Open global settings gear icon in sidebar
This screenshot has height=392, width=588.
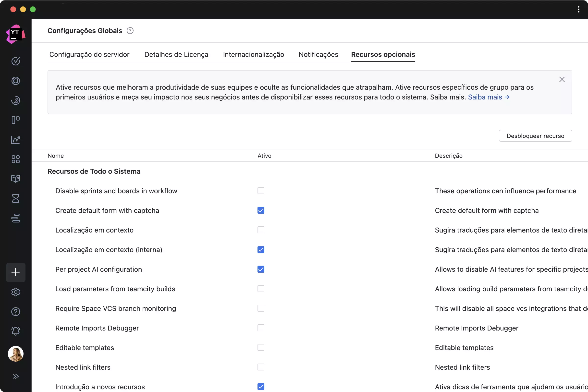(x=16, y=292)
